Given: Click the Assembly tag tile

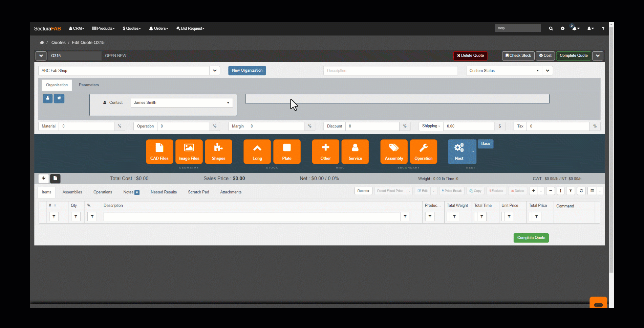Looking at the screenshot, I should point(394,151).
